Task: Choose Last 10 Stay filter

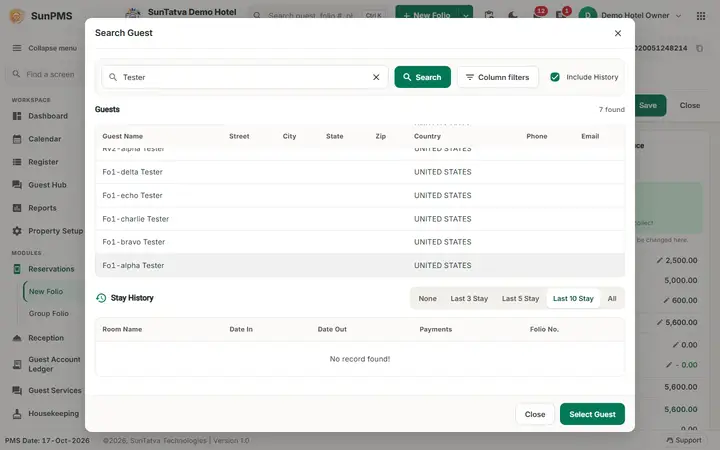Action: tap(573, 298)
